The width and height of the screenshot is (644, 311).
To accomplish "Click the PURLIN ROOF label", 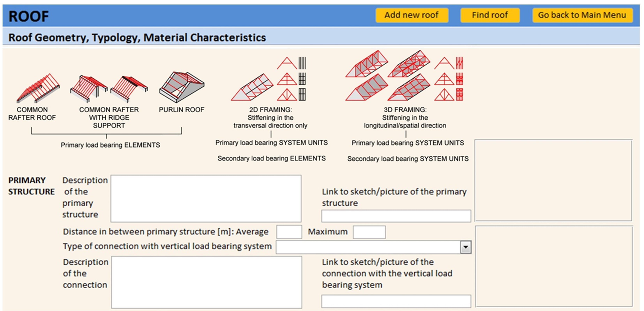I will (182, 110).
